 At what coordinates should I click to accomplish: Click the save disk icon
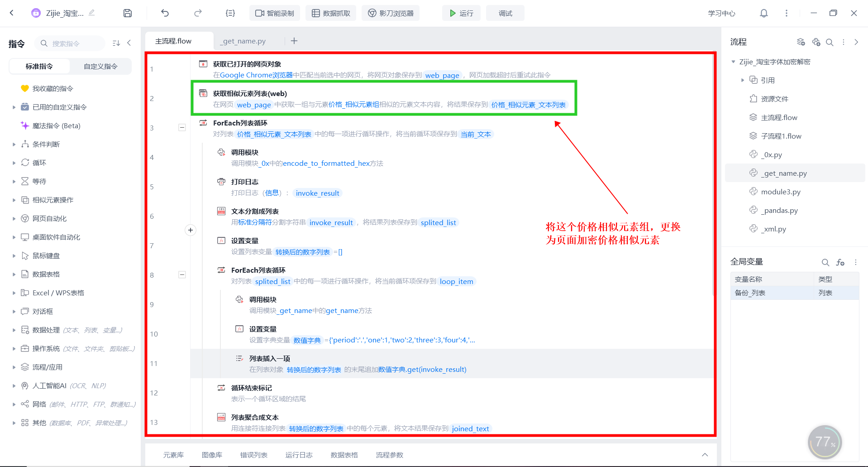(128, 13)
